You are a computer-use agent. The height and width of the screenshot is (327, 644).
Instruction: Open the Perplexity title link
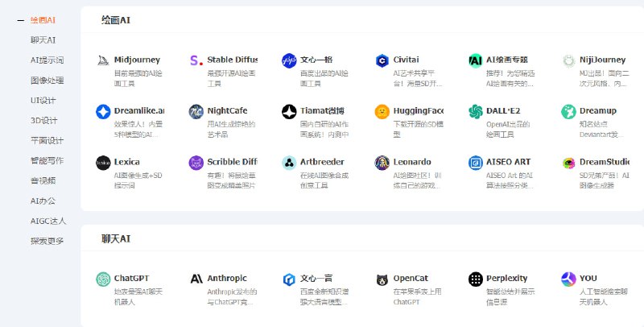pos(506,279)
